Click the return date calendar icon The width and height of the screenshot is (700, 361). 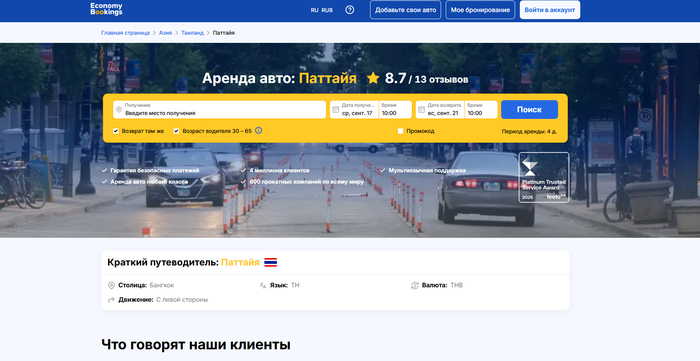click(x=421, y=110)
